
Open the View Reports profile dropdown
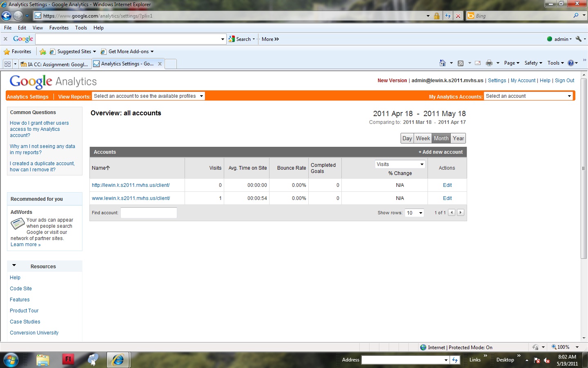click(x=148, y=96)
